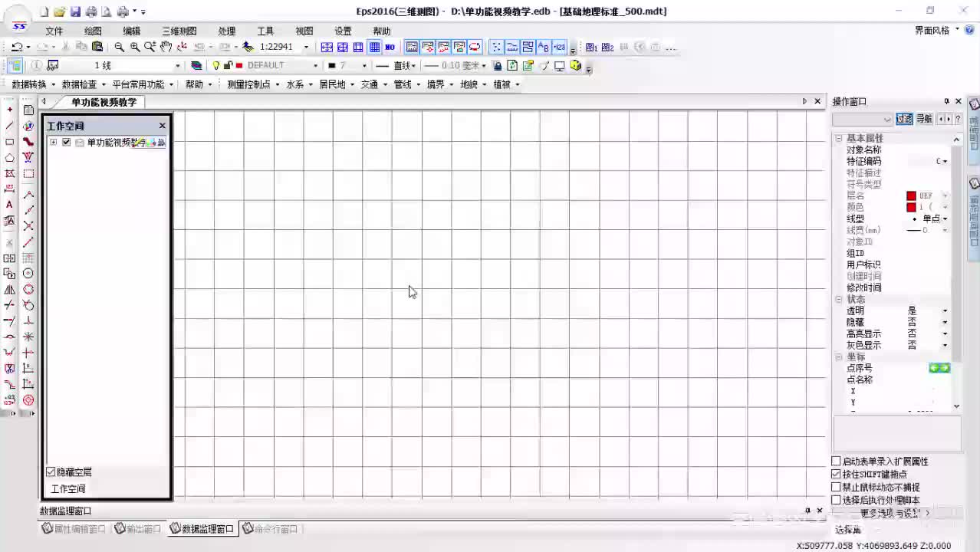Screen dimensions: 980x552
Task: Select the point drawing tool
Action: (x=9, y=110)
